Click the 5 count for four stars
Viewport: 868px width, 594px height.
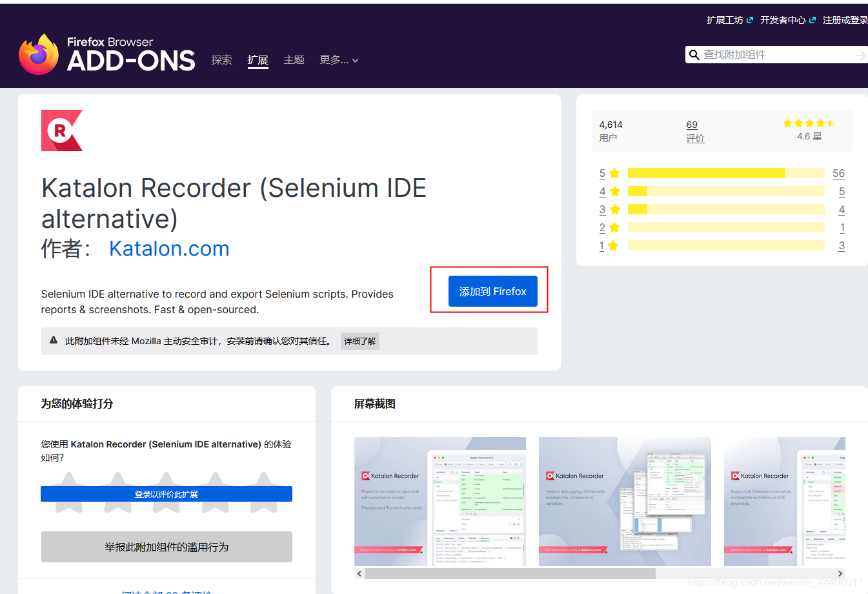click(x=842, y=191)
